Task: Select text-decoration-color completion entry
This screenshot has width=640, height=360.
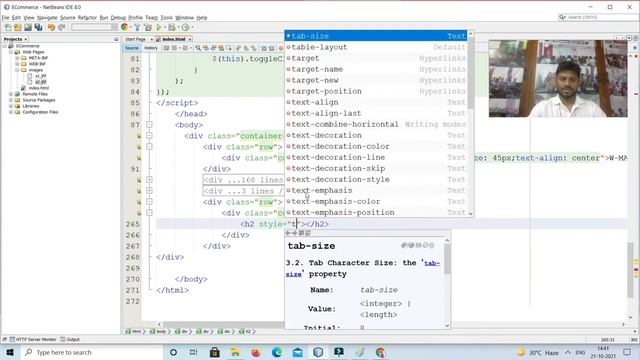Action: pyautogui.click(x=376, y=146)
